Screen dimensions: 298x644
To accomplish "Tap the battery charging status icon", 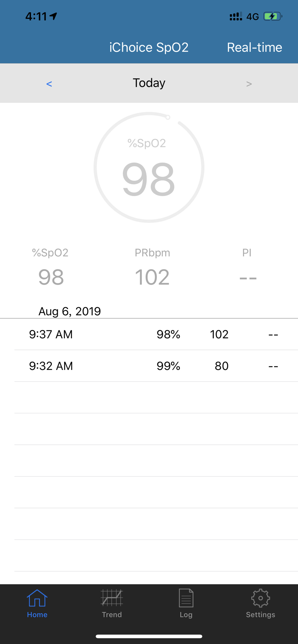I will pos(273,16).
